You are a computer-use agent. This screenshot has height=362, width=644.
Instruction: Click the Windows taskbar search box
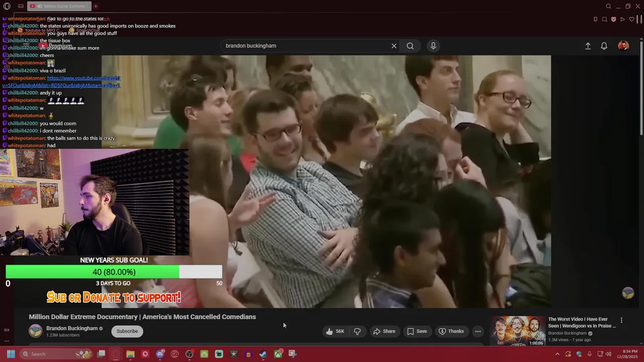point(56,354)
